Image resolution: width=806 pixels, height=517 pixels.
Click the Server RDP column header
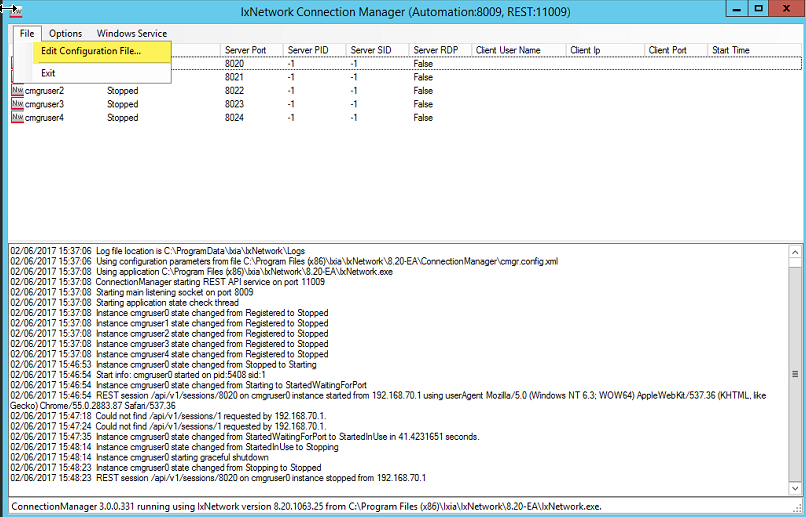[x=436, y=50]
